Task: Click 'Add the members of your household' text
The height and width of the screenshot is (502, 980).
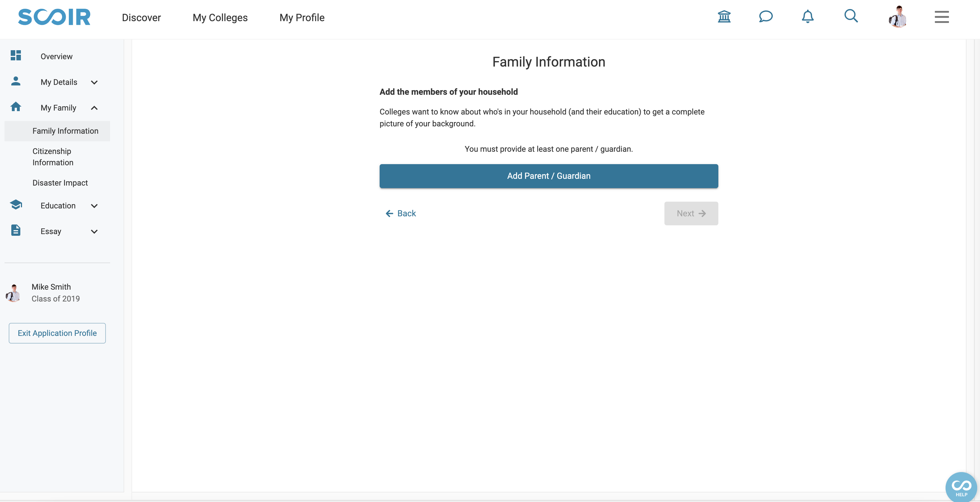Action: (x=449, y=92)
